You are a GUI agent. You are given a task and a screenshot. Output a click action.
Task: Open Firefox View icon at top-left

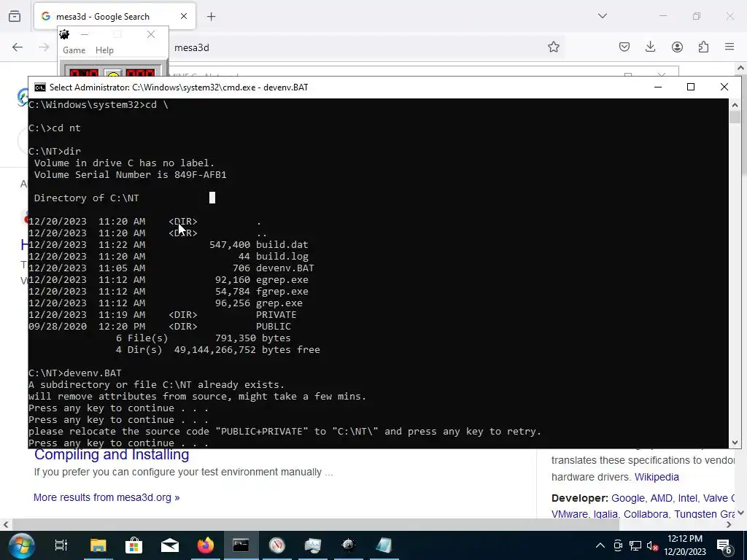pos(15,17)
